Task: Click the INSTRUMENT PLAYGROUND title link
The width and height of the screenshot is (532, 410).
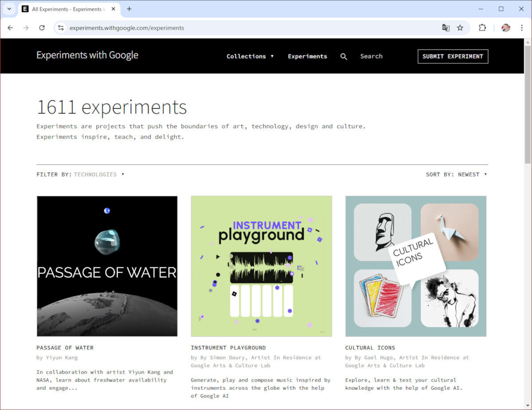Action: tap(228, 348)
